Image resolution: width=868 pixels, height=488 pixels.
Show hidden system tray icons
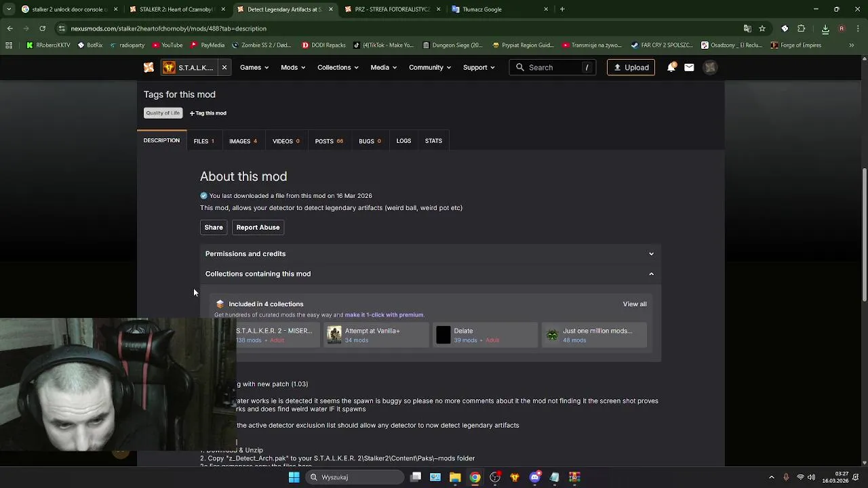point(771,477)
